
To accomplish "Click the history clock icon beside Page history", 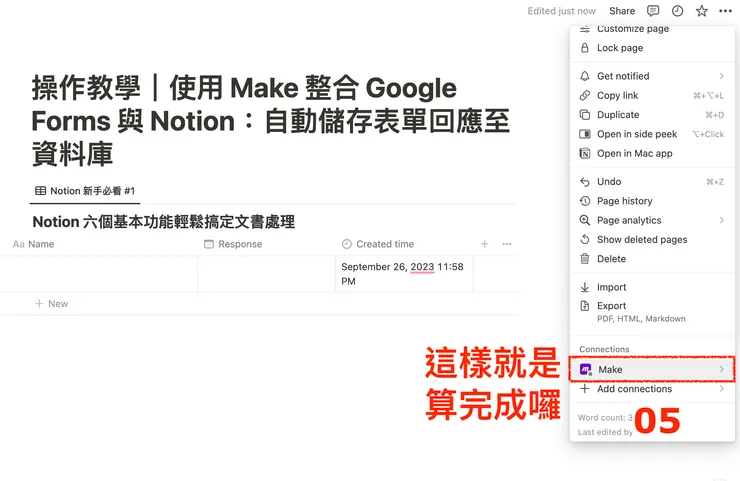I will 585,201.
